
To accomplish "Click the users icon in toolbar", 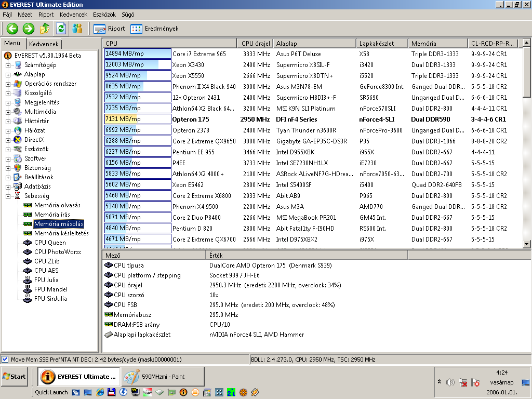I will click(77, 29).
